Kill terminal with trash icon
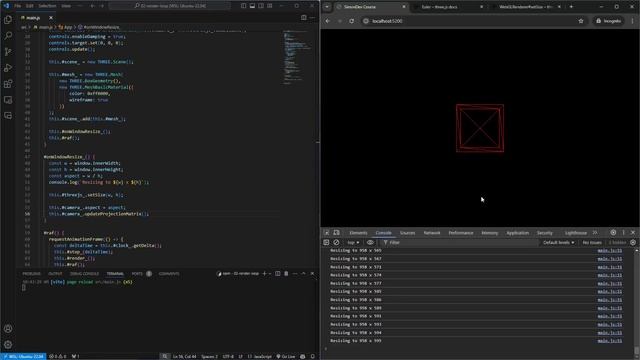The image size is (640, 360). [286, 273]
